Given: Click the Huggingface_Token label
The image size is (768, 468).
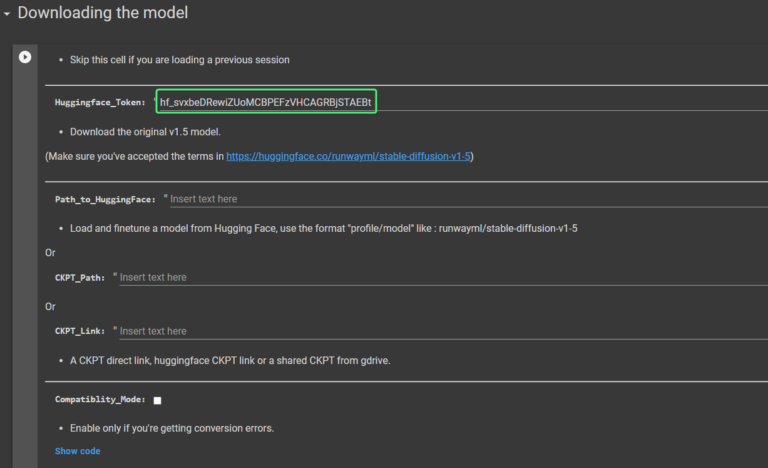Looking at the screenshot, I should click(x=100, y=103).
